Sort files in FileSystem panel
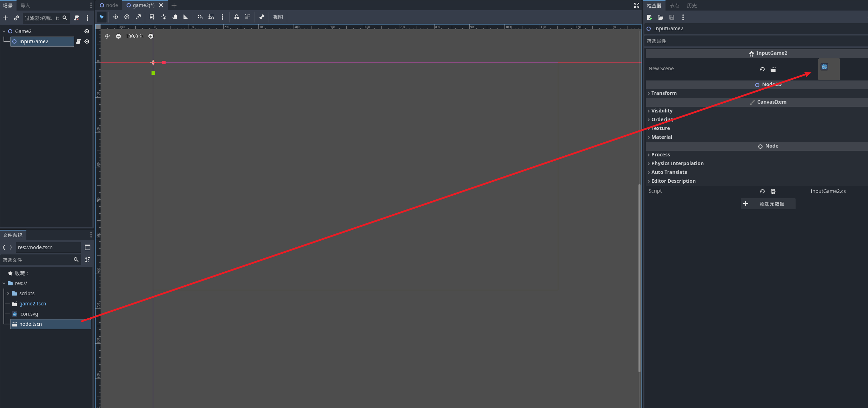This screenshot has height=408, width=868. click(x=88, y=260)
